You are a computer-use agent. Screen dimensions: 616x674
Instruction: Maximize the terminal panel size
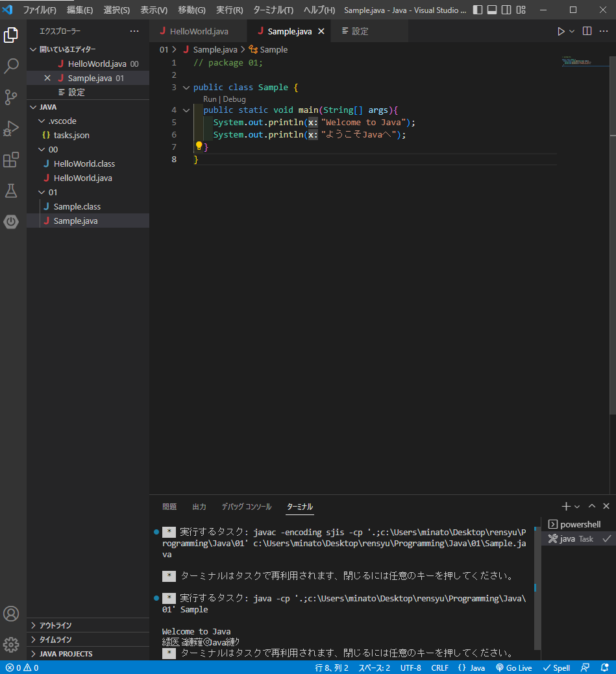pyautogui.click(x=592, y=506)
